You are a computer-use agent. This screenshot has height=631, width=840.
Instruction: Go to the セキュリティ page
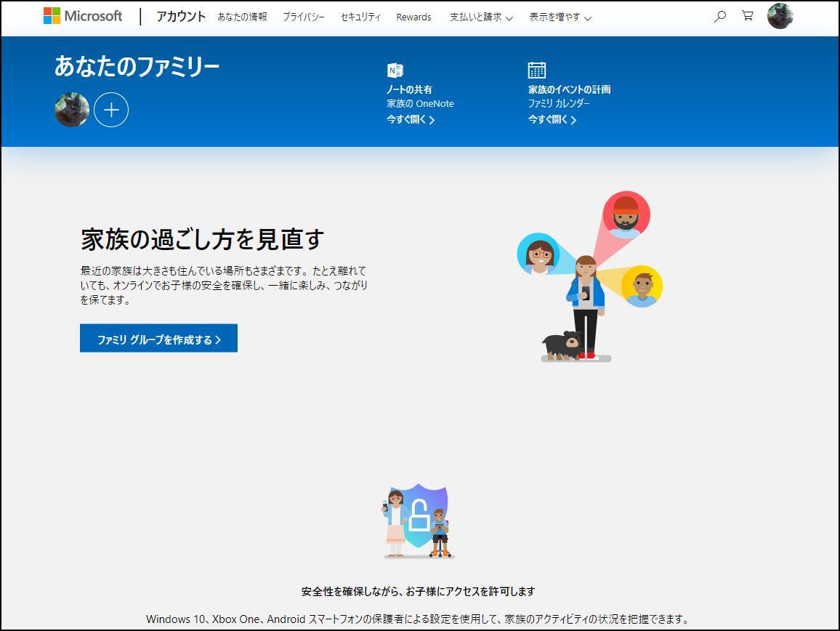click(x=360, y=17)
